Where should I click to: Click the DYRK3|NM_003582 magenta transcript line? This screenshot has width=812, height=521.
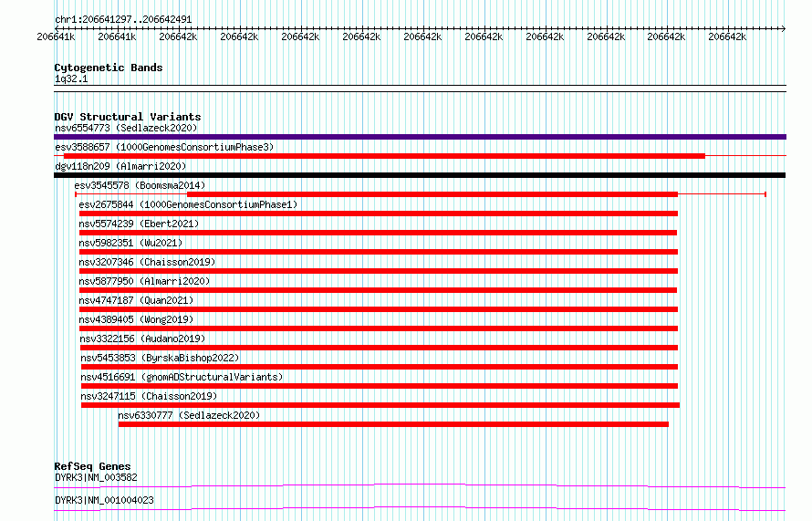pos(420,485)
